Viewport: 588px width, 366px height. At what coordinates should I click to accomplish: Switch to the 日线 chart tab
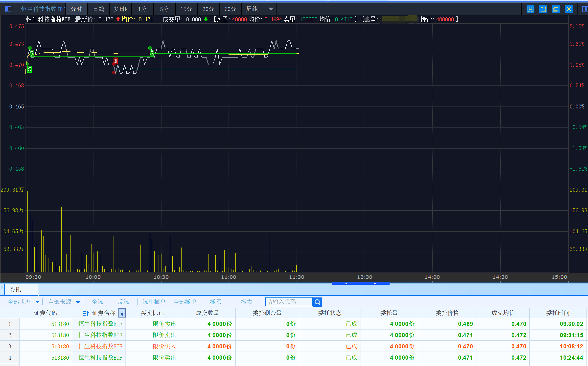pyautogui.click(x=98, y=9)
